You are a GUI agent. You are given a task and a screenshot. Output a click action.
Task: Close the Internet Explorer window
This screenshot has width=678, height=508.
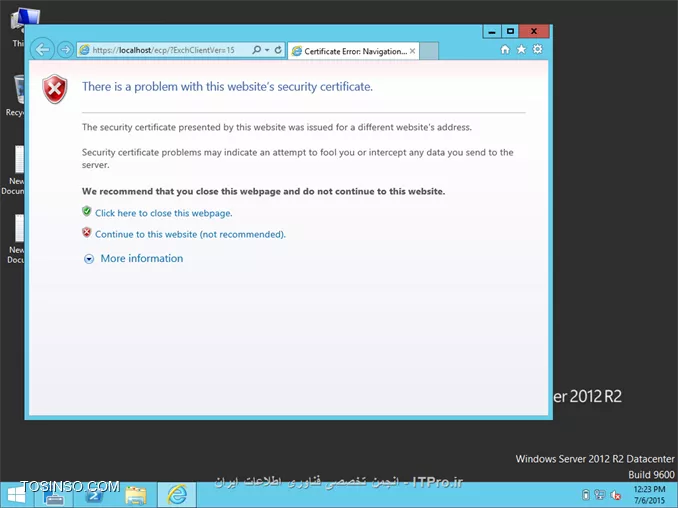click(534, 32)
